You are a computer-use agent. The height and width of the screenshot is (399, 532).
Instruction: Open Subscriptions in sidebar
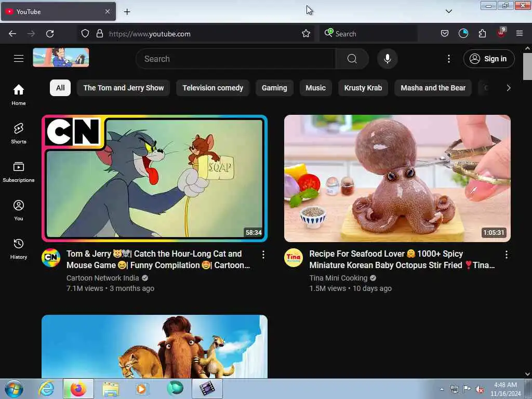click(x=19, y=172)
